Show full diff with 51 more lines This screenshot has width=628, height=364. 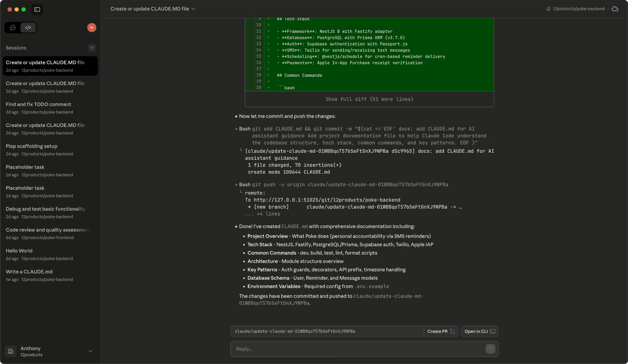(x=369, y=99)
